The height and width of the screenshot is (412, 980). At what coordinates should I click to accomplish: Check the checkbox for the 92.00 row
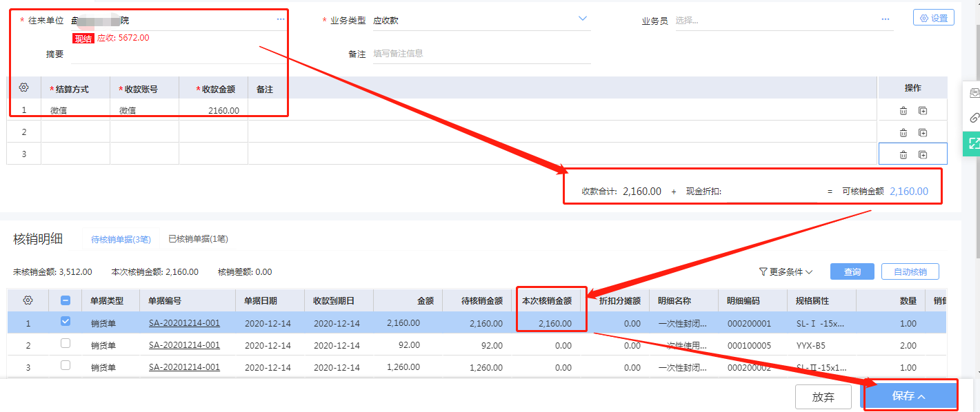66,343
